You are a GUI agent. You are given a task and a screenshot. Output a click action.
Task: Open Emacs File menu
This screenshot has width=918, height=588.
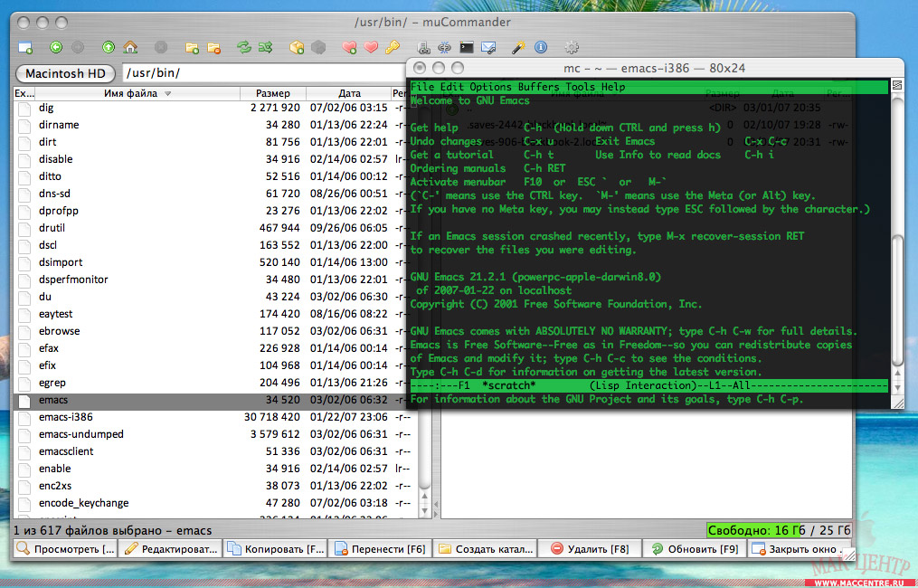422,87
